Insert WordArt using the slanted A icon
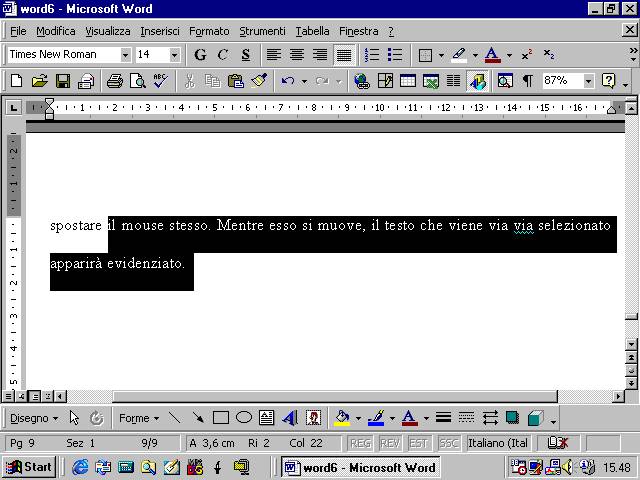This screenshot has width=640, height=480. pyautogui.click(x=290, y=418)
